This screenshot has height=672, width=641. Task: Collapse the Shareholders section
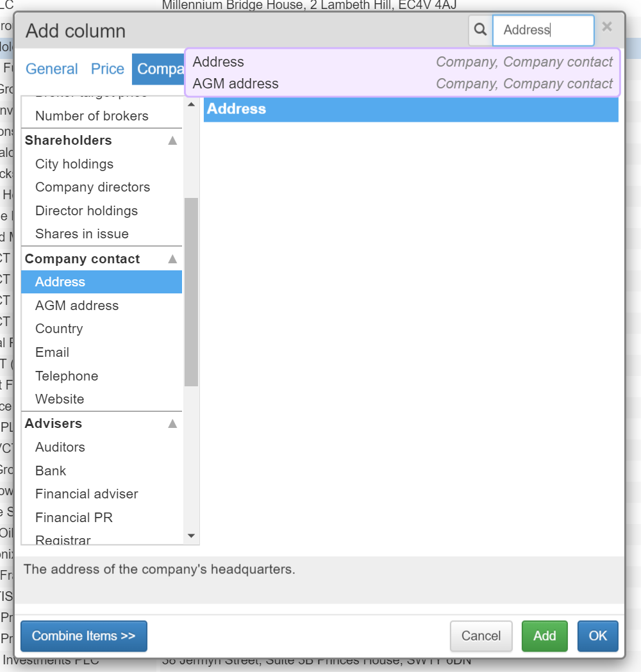pyautogui.click(x=172, y=140)
